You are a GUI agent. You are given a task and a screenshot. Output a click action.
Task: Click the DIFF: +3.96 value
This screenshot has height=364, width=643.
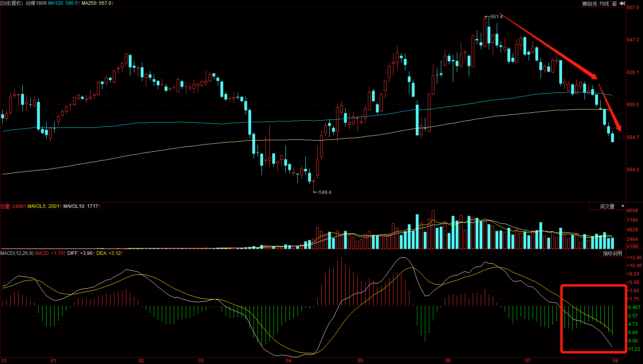(x=80, y=253)
